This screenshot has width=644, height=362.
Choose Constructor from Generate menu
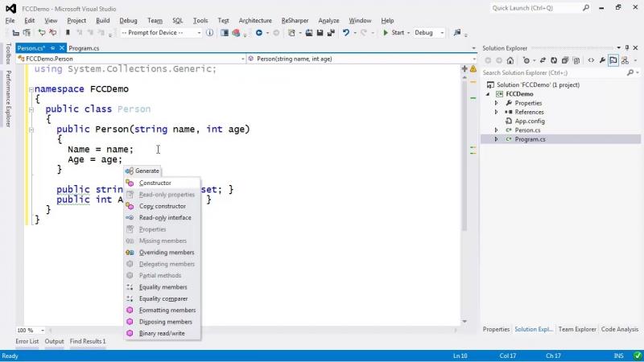coord(163,183)
